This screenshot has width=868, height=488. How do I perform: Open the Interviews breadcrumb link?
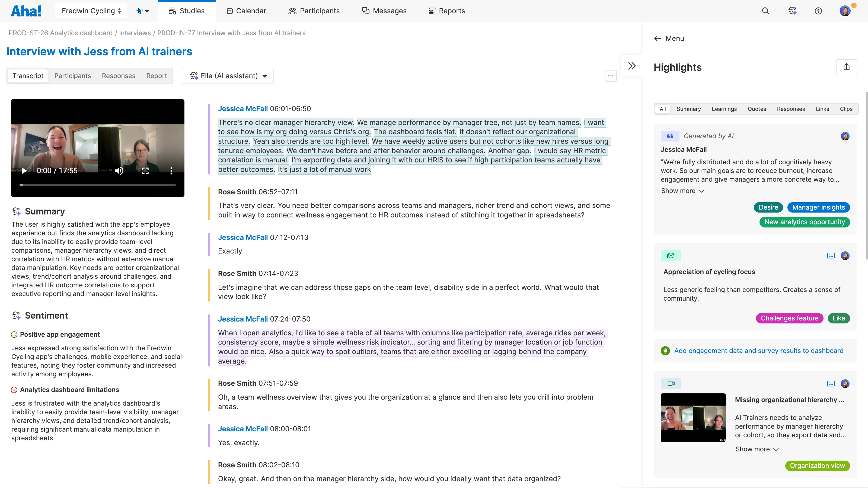(135, 33)
